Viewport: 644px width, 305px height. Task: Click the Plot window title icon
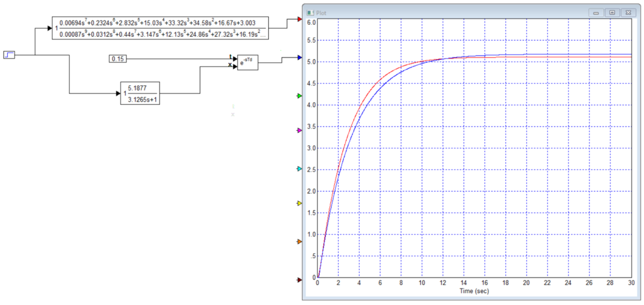point(310,13)
